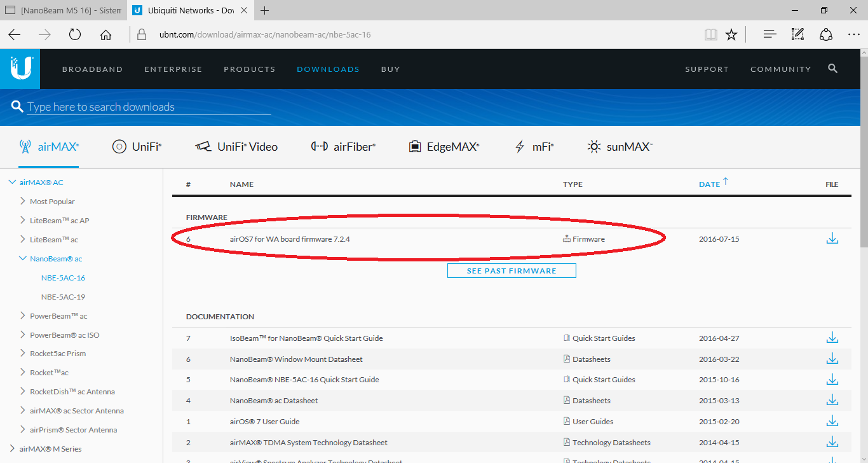The height and width of the screenshot is (463, 868).
Task: Expand airMAX ac Sector Antenna item
Action: coord(23,411)
